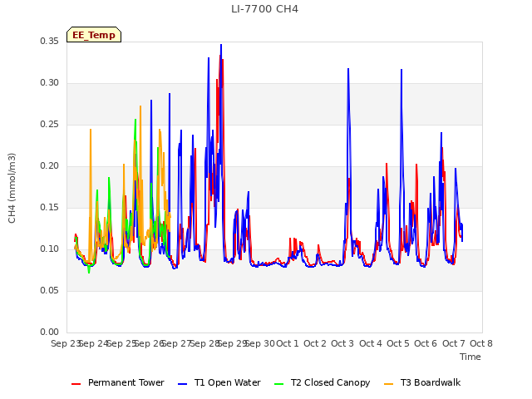Click the Sep 30 x-axis date label
532x399 pixels.
tap(260, 343)
